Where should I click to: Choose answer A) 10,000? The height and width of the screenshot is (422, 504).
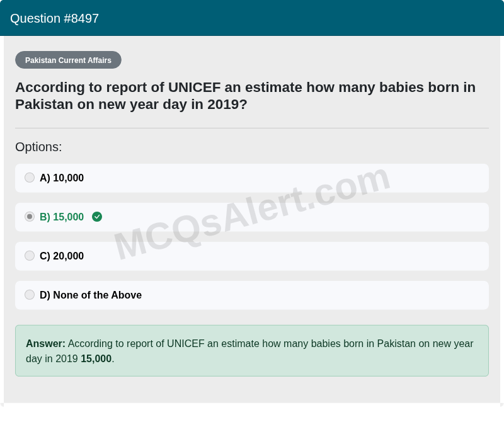point(61,178)
